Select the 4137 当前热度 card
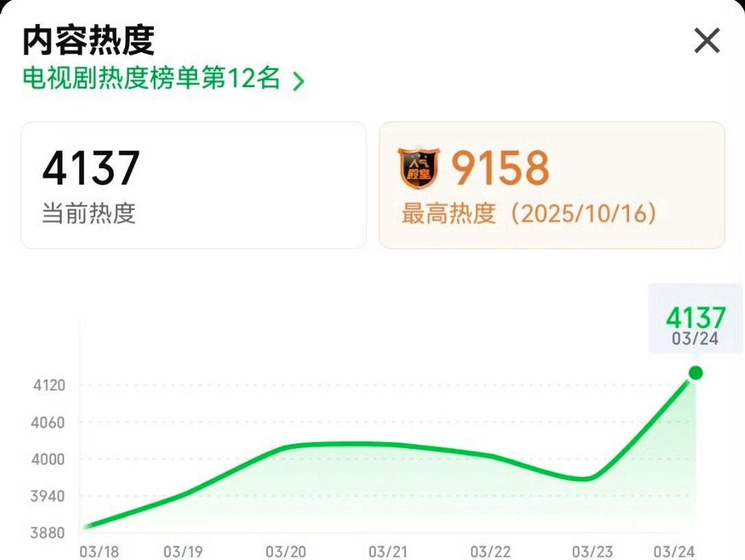The height and width of the screenshot is (560, 745). coord(194,185)
